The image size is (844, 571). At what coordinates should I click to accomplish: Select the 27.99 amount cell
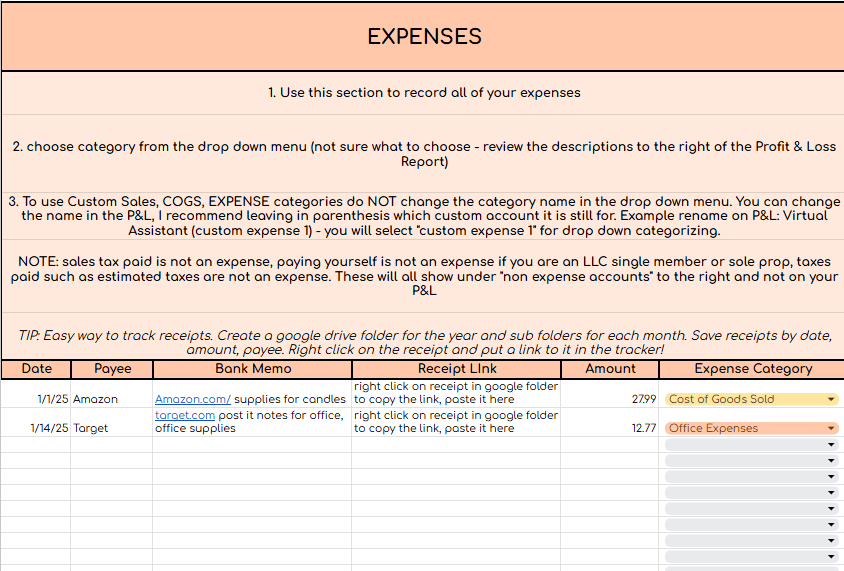(x=610, y=393)
